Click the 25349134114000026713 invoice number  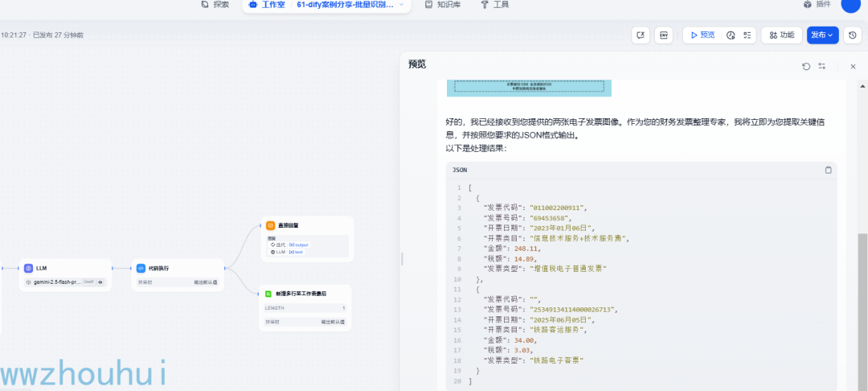click(572, 310)
